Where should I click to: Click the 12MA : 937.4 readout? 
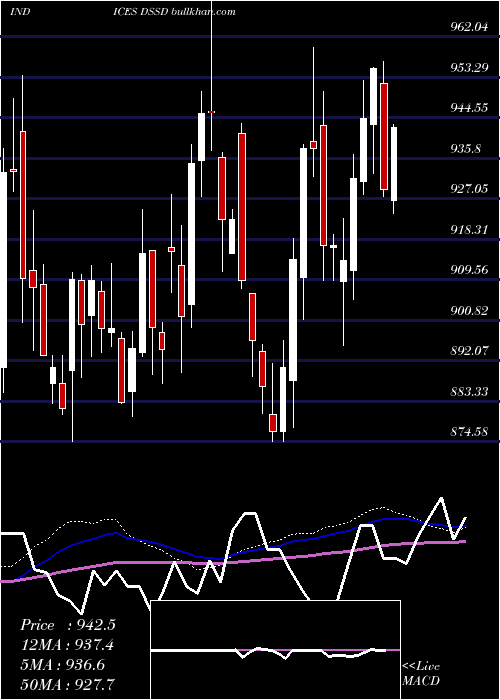67,645
